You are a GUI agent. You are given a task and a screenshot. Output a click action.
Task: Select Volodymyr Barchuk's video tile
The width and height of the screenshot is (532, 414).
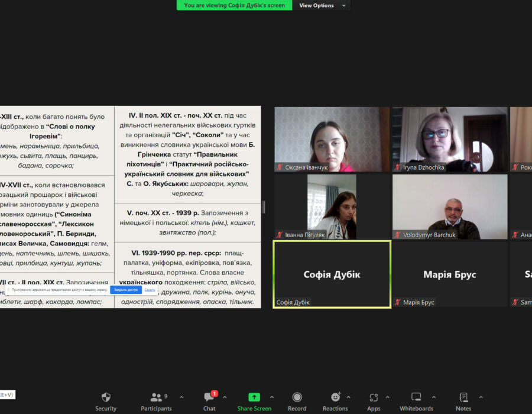click(x=450, y=206)
